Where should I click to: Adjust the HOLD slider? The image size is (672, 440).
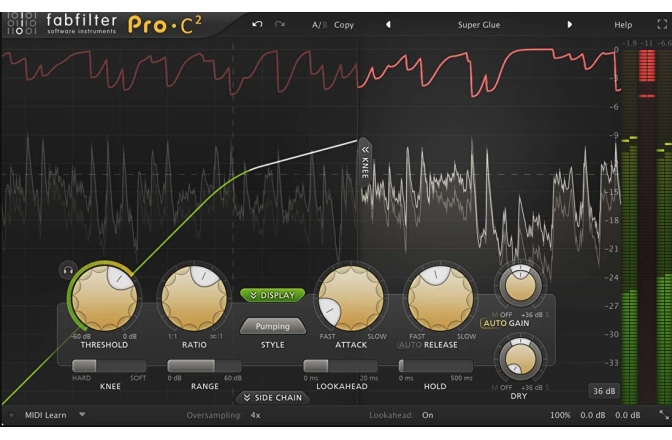tap(435, 365)
